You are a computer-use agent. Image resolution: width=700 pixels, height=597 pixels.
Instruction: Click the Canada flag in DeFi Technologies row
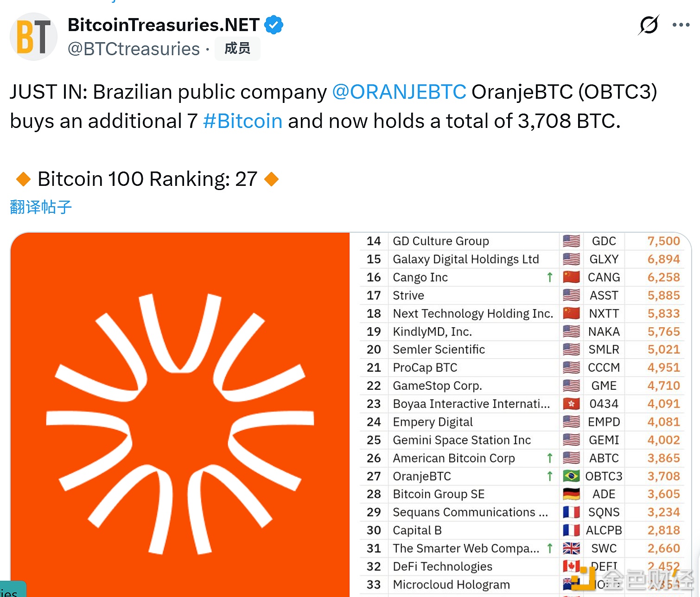[x=571, y=566]
